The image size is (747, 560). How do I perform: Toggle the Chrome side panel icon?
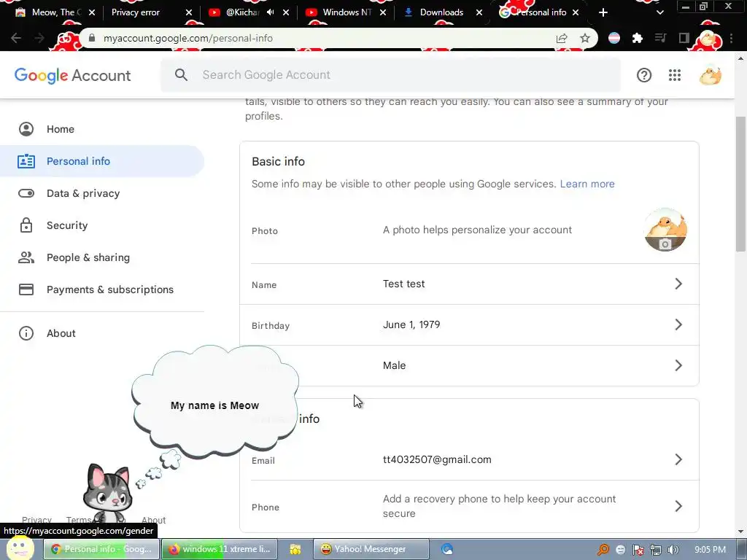(684, 38)
